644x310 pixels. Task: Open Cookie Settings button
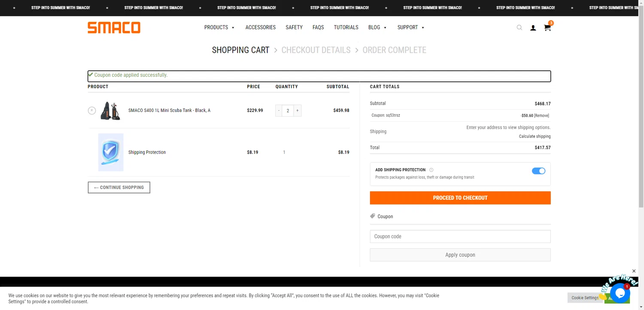click(585, 298)
